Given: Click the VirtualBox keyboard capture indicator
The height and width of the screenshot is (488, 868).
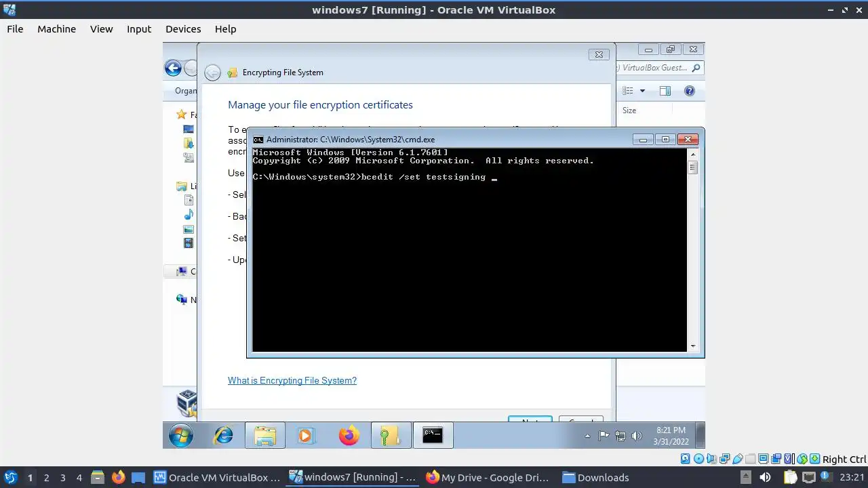Looking at the screenshot, I should coord(815,459).
